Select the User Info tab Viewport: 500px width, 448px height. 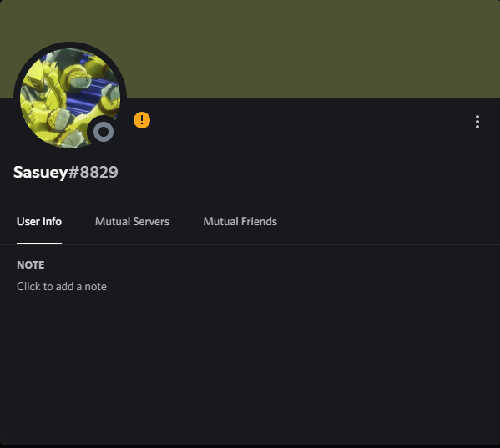[39, 221]
